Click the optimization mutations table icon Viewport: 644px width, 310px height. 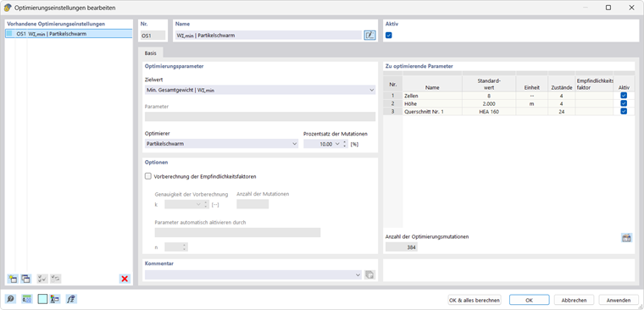pos(626,238)
